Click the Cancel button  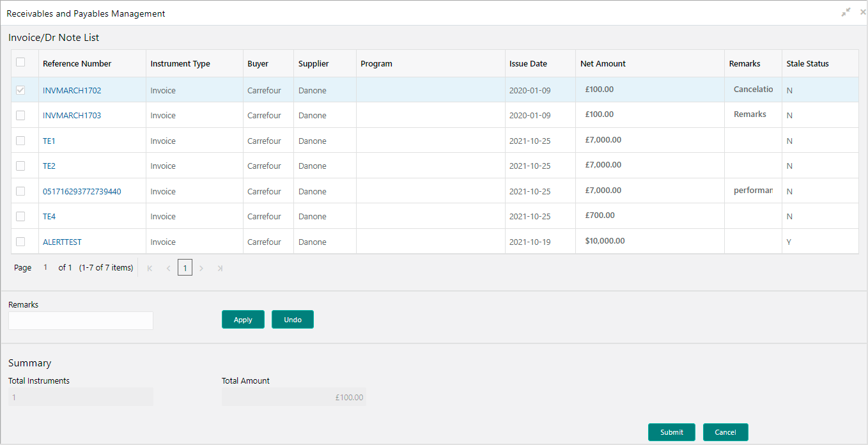coord(725,432)
